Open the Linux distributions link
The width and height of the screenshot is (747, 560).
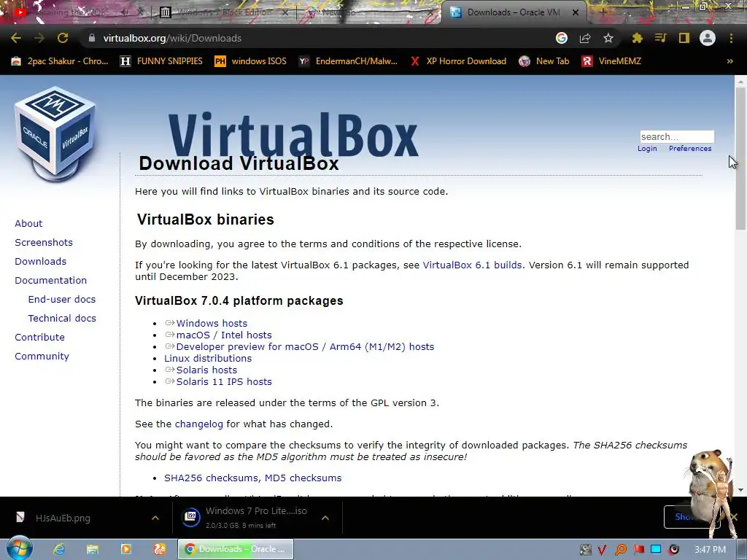[208, 359]
